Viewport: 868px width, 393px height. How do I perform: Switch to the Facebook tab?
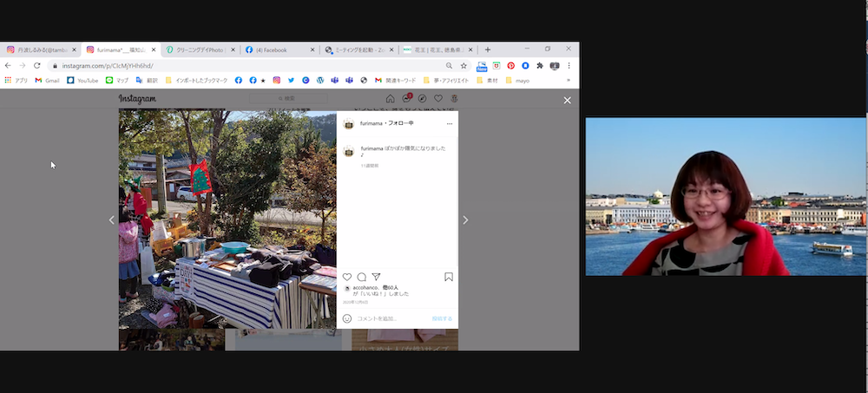point(276,50)
